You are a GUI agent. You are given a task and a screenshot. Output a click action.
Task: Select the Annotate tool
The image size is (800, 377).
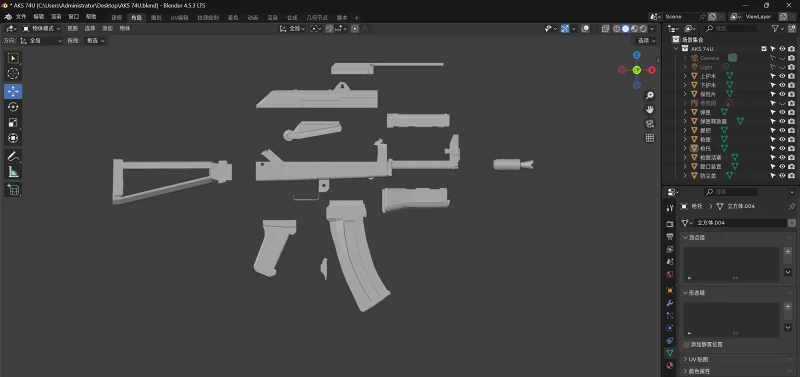(13, 156)
